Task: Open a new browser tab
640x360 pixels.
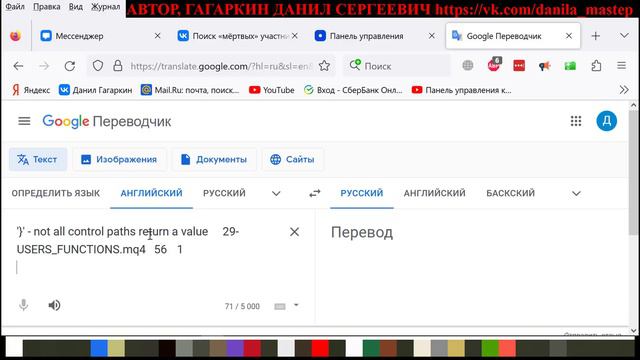Action: pyautogui.click(x=596, y=36)
